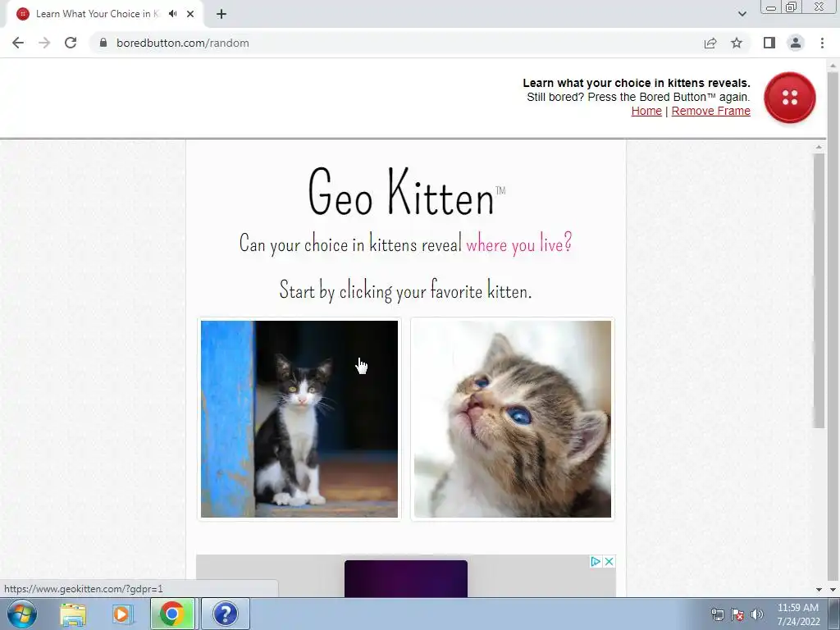
Task: Close the Learn What Your Choice tab
Action: (190, 14)
